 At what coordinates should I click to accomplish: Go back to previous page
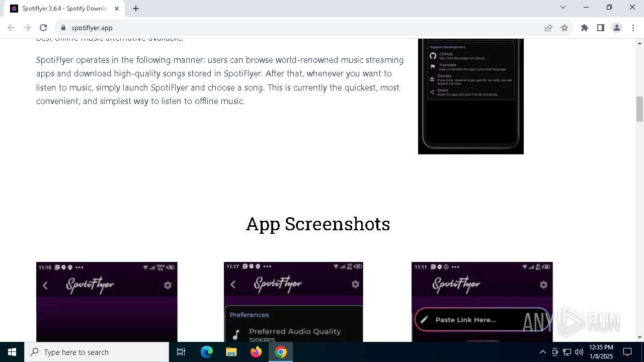(11, 28)
